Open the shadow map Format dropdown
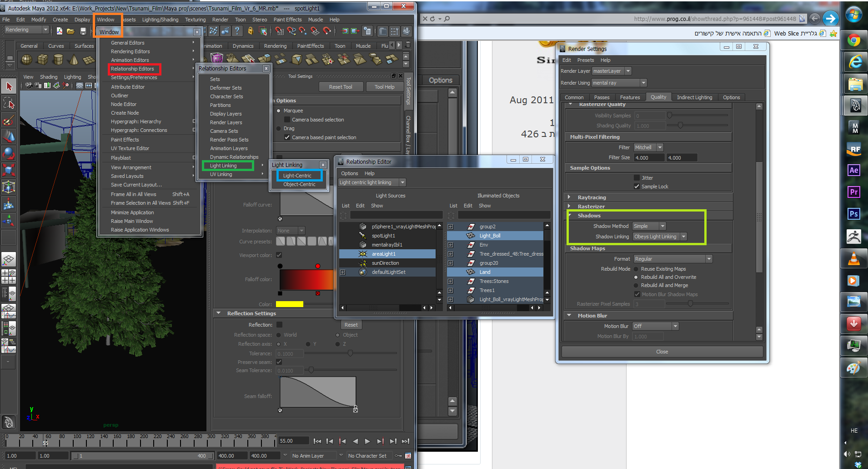 tap(673, 259)
